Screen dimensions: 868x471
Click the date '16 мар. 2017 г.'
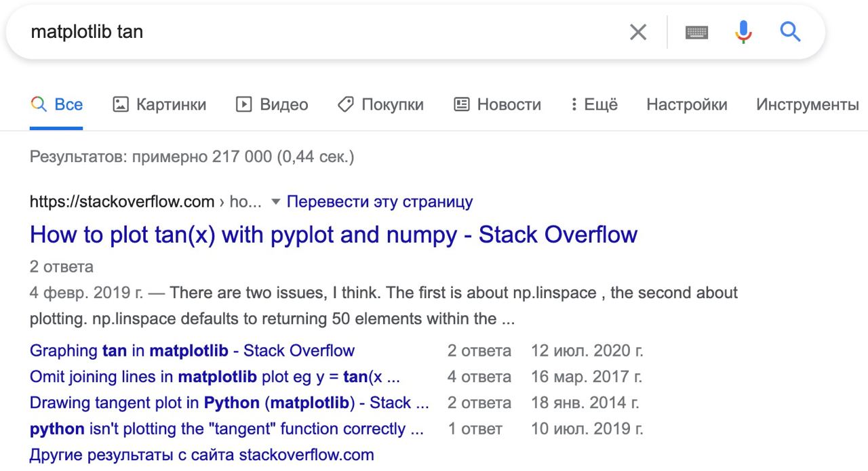click(x=587, y=377)
